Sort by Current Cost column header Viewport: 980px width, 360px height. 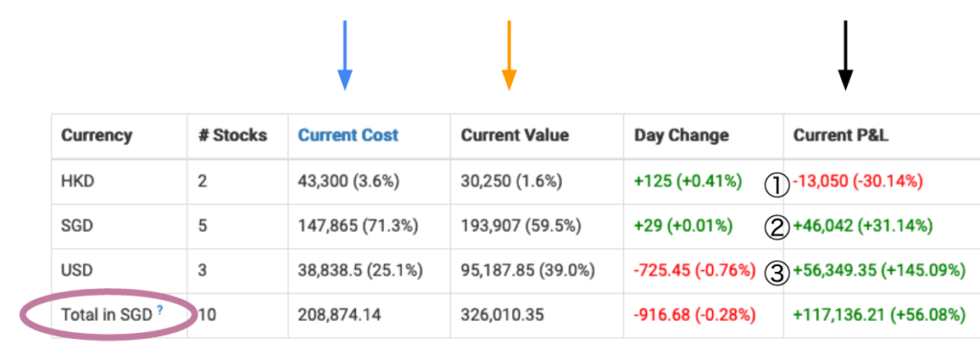tap(348, 135)
